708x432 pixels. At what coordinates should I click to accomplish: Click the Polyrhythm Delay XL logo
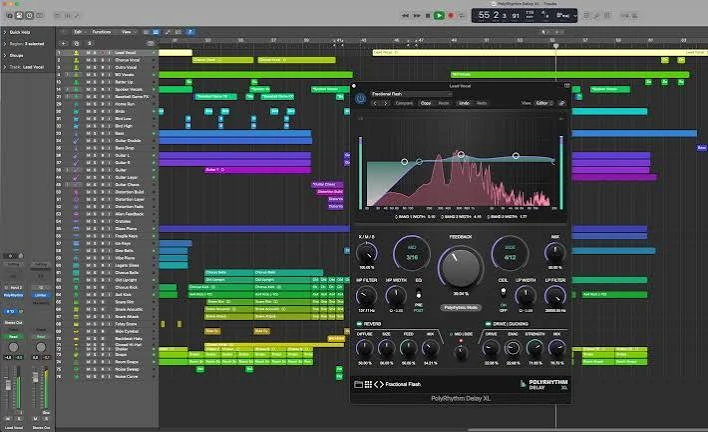(544, 384)
